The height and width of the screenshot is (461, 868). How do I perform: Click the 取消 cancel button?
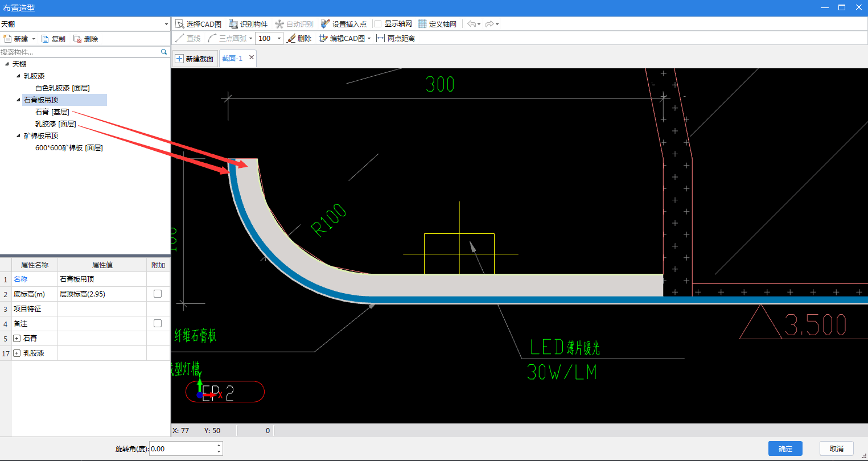(837, 448)
